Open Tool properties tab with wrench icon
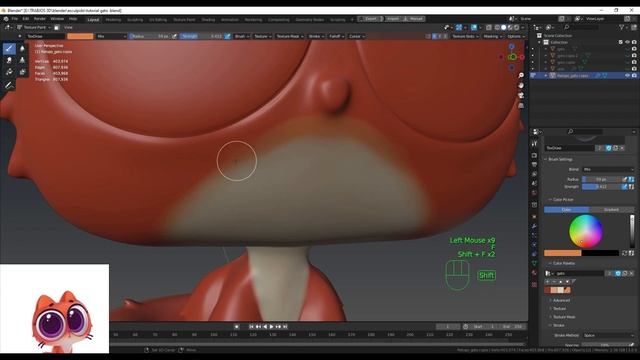The width and height of the screenshot is (640, 360). point(534,144)
